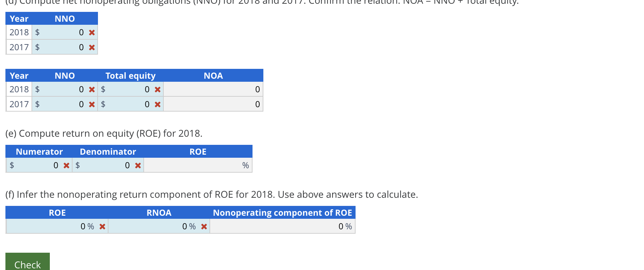The width and height of the screenshot is (644, 270).
Task: Click the red X beside the ROE Denominator
Action: [x=138, y=165]
